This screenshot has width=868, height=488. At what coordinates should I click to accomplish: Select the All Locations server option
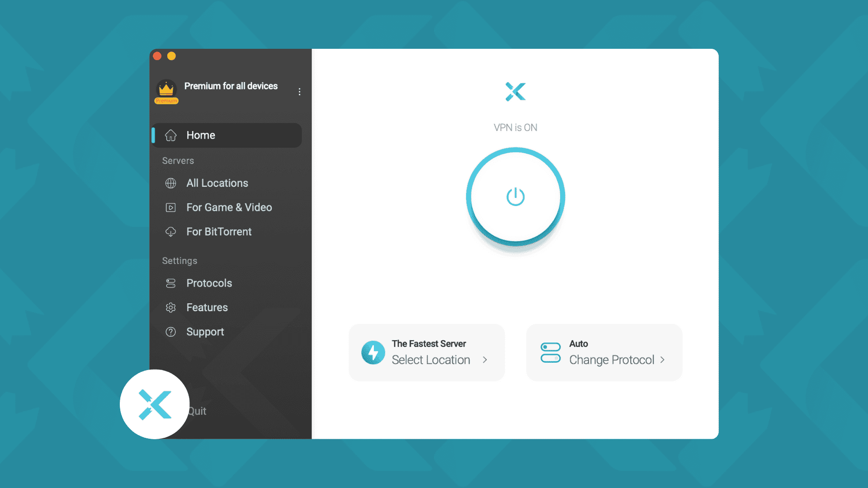click(x=217, y=183)
